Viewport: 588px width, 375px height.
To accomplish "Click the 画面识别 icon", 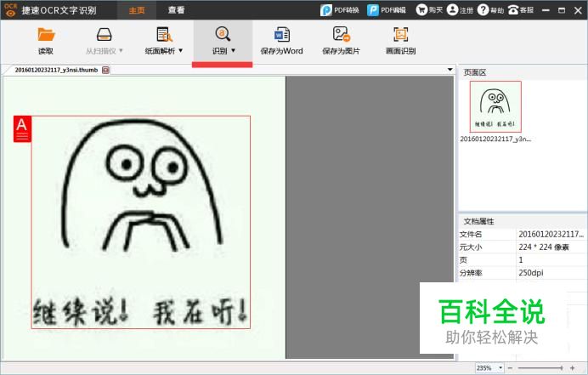I will pyautogui.click(x=400, y=35).
